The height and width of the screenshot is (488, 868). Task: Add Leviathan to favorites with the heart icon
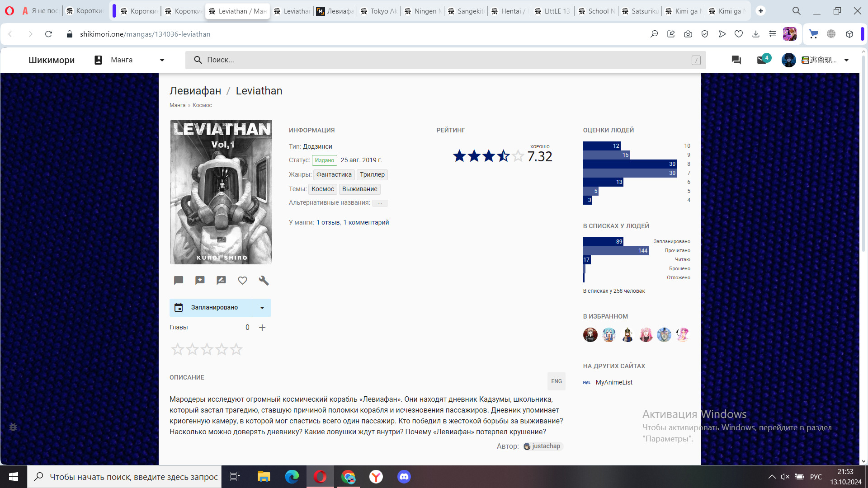click(x=242, y=281)
